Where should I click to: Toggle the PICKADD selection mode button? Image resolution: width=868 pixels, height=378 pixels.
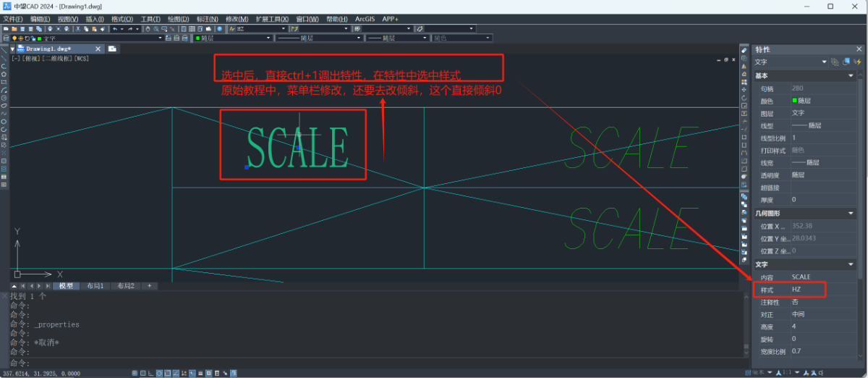(835, 62)
